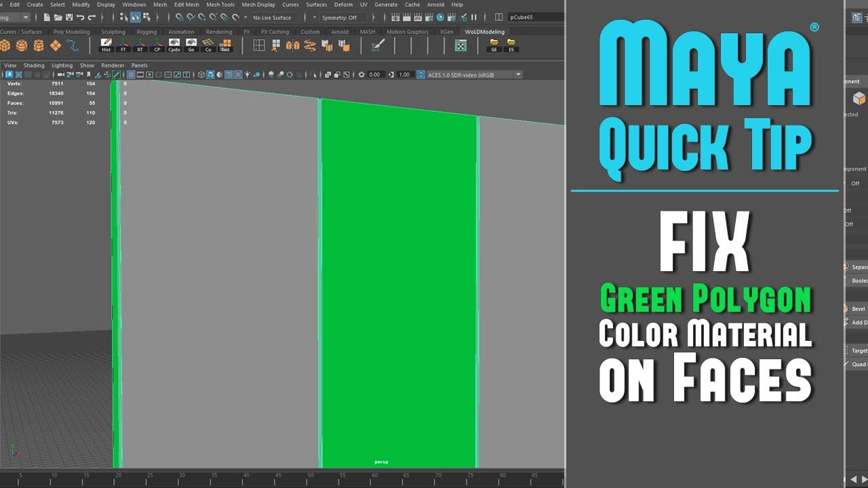
Task: Click the Mirror cubes shelf icon
Action: (292, 45)
